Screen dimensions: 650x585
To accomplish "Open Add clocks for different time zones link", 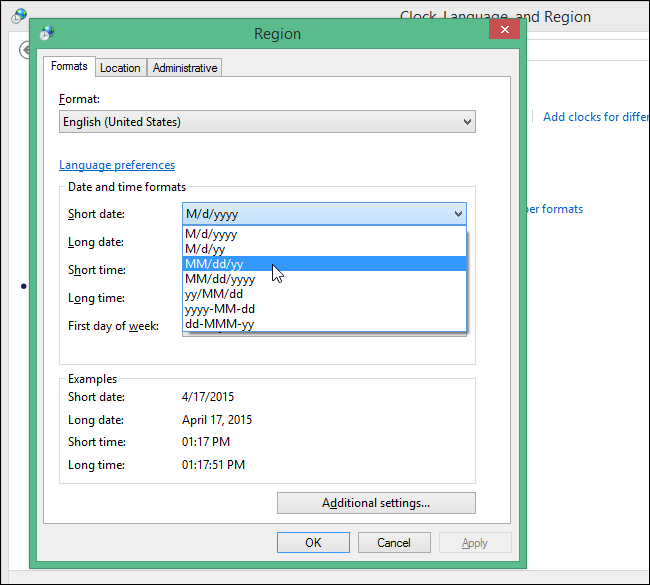I will point(595,117).
